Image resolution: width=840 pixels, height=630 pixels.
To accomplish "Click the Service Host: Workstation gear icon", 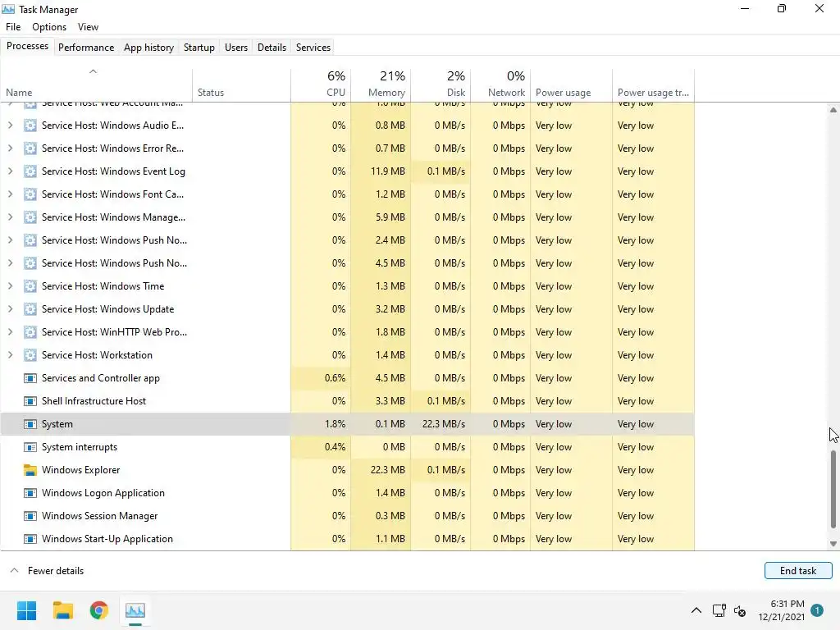I will point(30,355).
